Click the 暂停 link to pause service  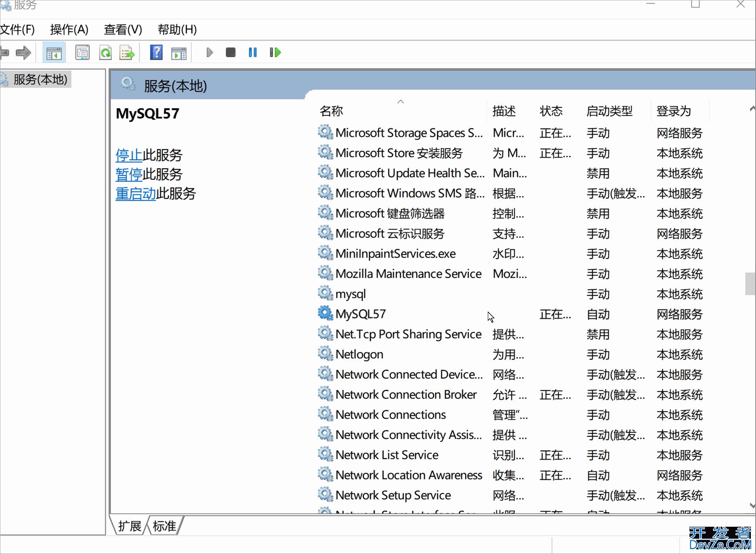click(x=129, y=174)
